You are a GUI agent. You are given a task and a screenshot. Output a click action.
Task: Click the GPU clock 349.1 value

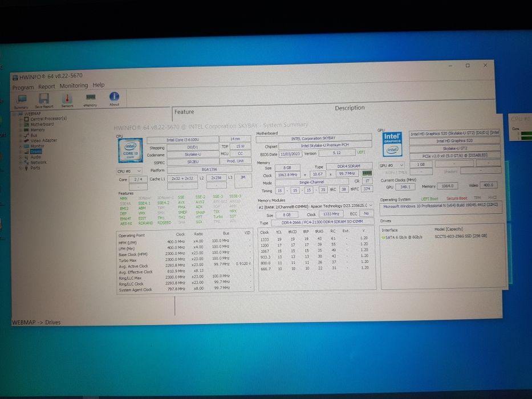pos(405,187)
